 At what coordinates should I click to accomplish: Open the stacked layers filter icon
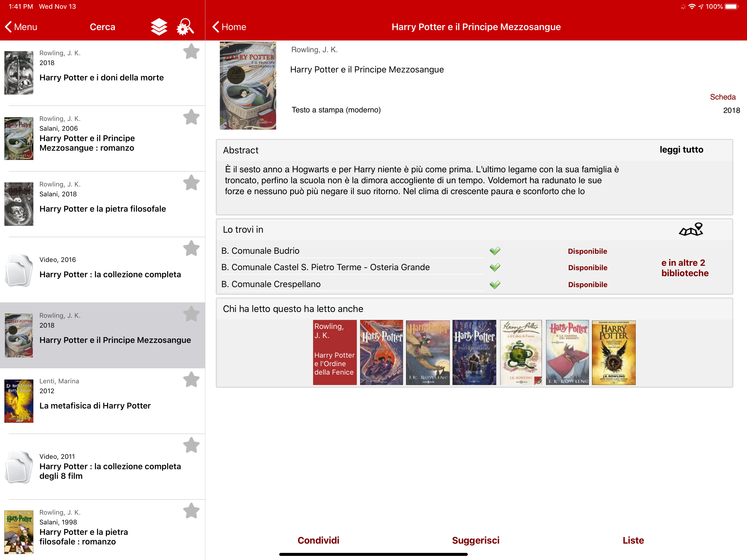pyautogui.click(x=159, y=27)
